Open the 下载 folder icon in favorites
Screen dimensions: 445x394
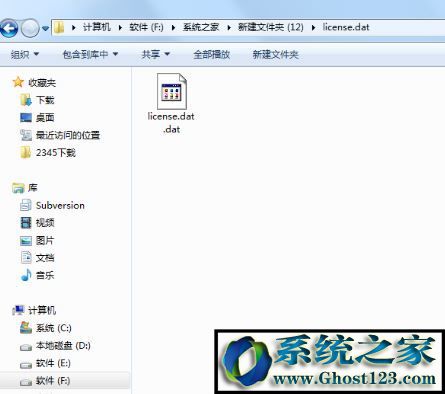(x=26, y=100)
